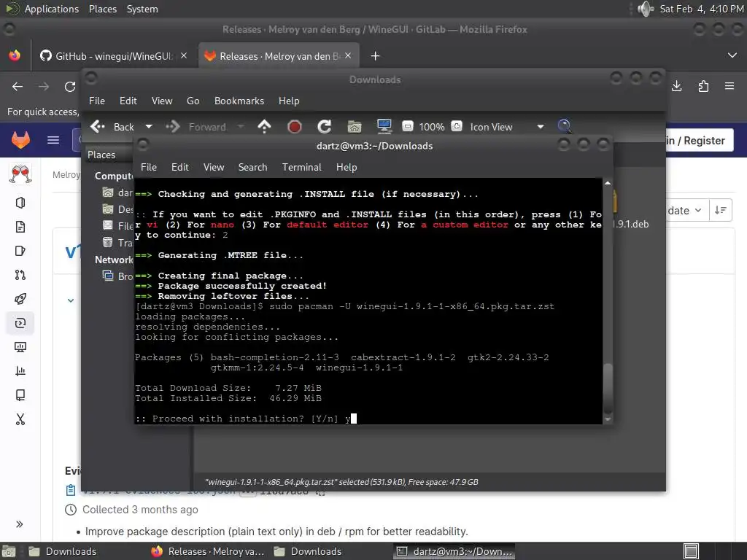Open Back history dropdown arrow in file manager
Viewport: 747px width, 560px height.
[x=149, y=127]
